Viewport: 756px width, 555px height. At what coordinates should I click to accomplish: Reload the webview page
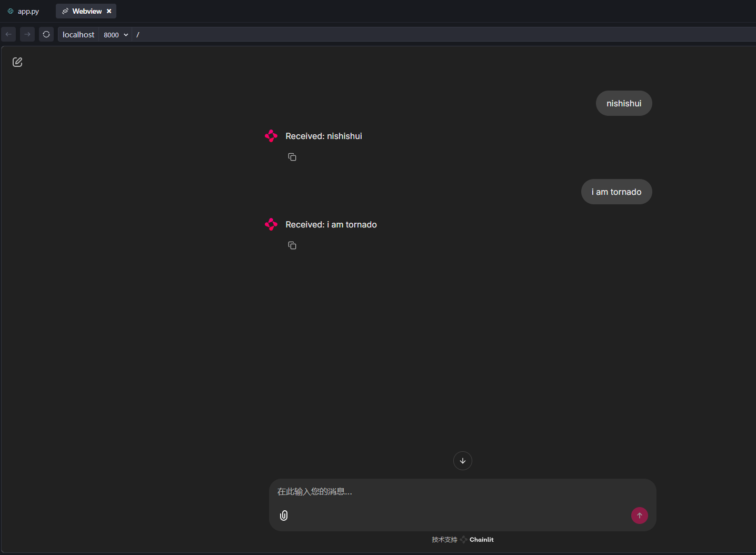point(46,34)
